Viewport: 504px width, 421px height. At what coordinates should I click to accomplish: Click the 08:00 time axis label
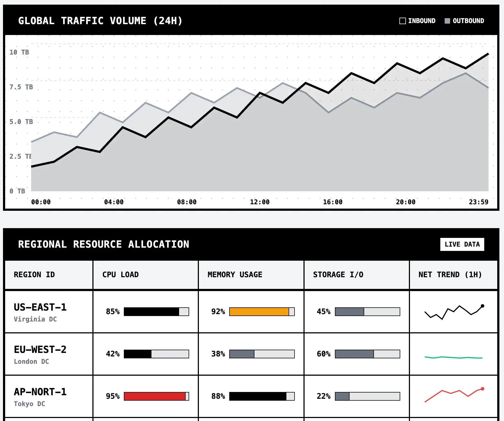pos(187,202)
